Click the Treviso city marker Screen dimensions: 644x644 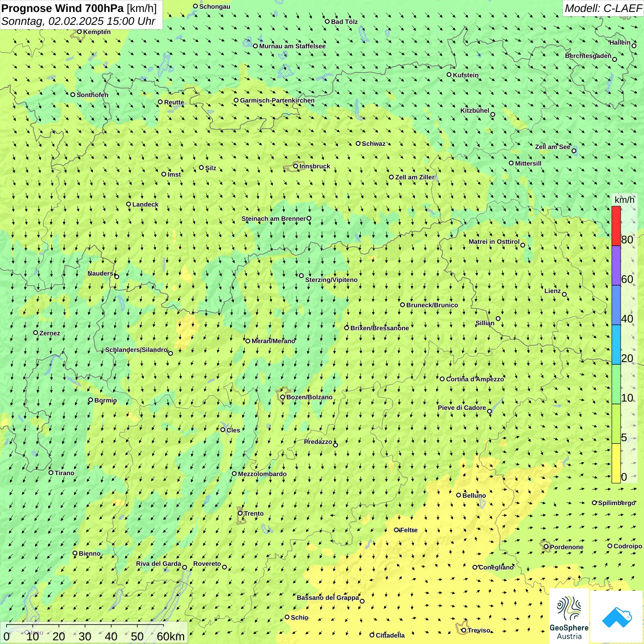[464, 630]
